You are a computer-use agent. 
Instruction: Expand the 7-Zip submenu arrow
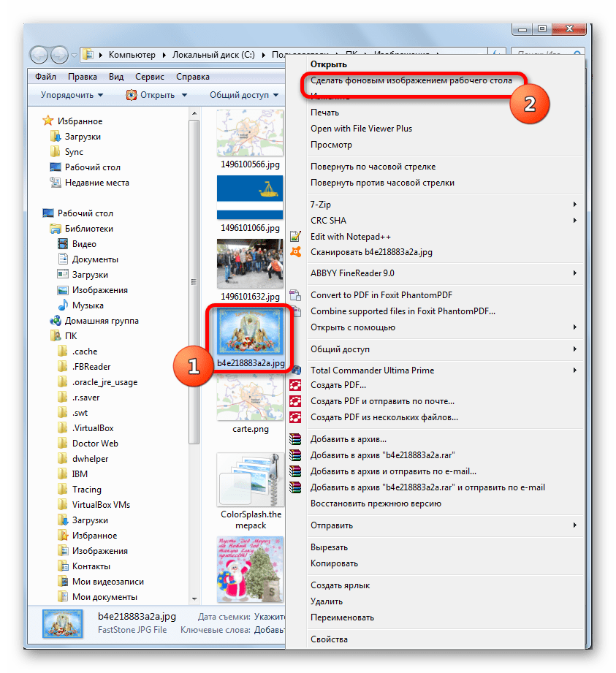tap(575, 205)
